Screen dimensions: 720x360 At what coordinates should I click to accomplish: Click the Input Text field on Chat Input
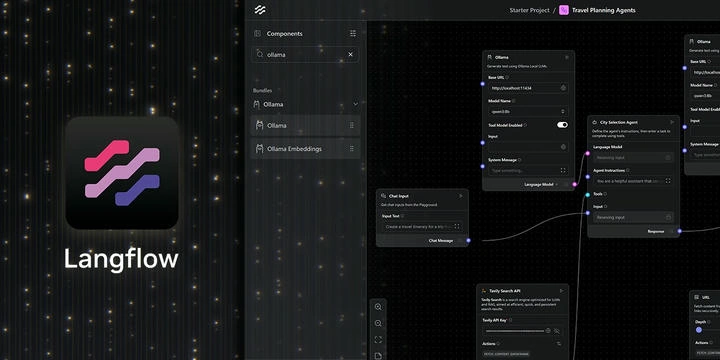(422, 226)
